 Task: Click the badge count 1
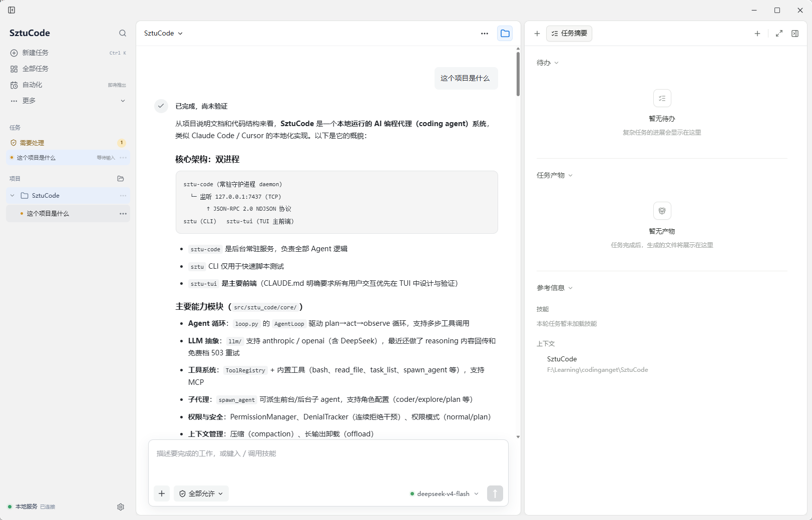[x=122, y=143]
